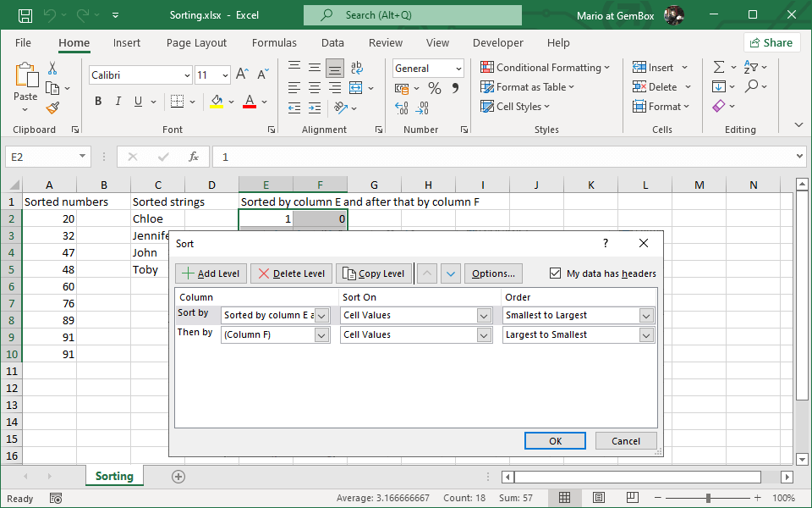Toggle Italic formatting in the ribbon
Image resolution: width=812 pixels, height=508 pixels.
pyautogui.click(x=118, y=102)
